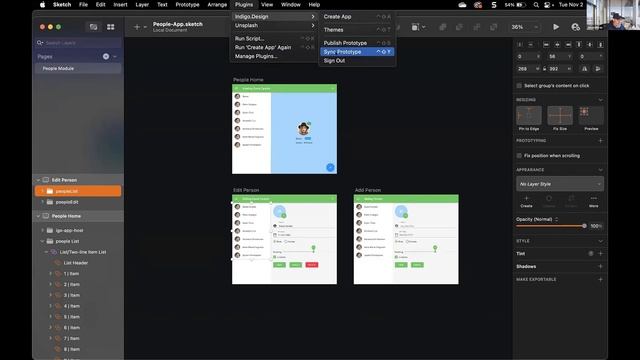
Task: Open the Insert plus button in toolbar
Action: pyautogui.click(x=137, y=27)
